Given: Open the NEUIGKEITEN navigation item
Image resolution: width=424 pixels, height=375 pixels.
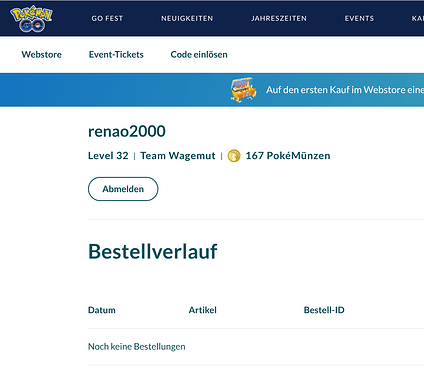Looking at the screenshot, I should click(187, 18).
